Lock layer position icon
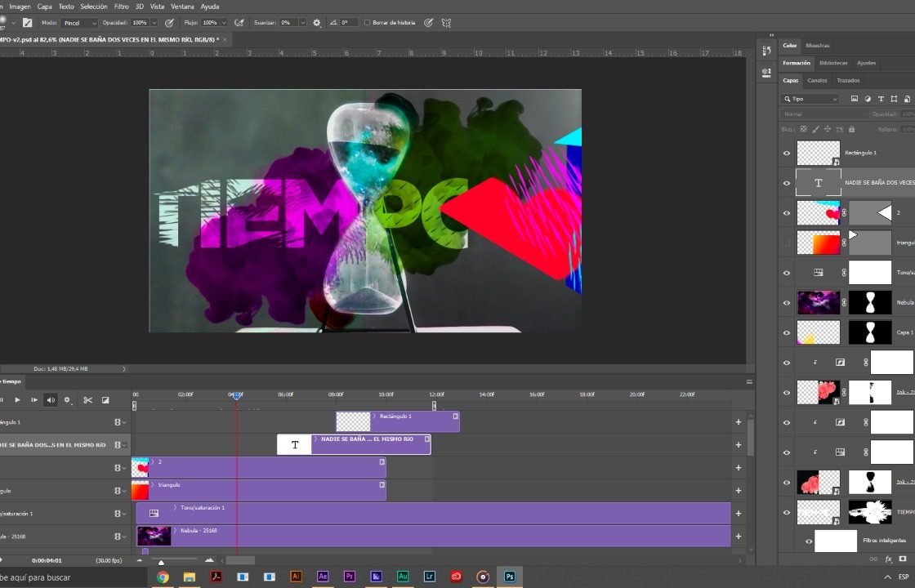 pos(828,129)
